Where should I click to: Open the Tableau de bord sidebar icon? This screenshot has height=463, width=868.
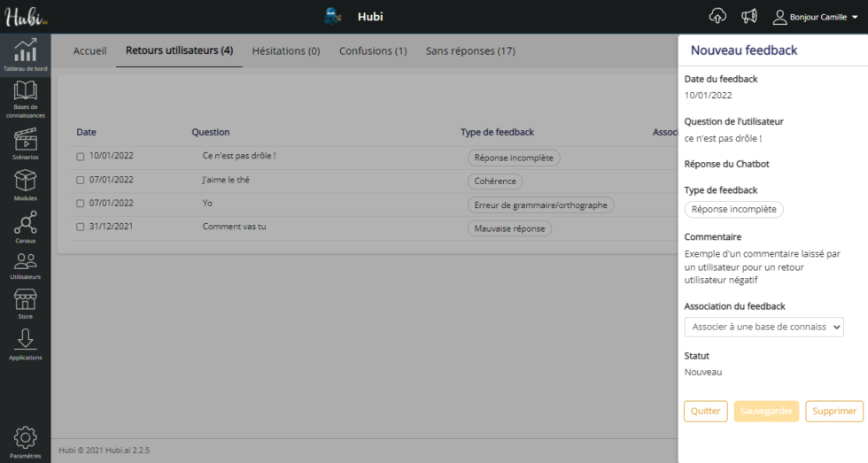click(x=25, y=50)
